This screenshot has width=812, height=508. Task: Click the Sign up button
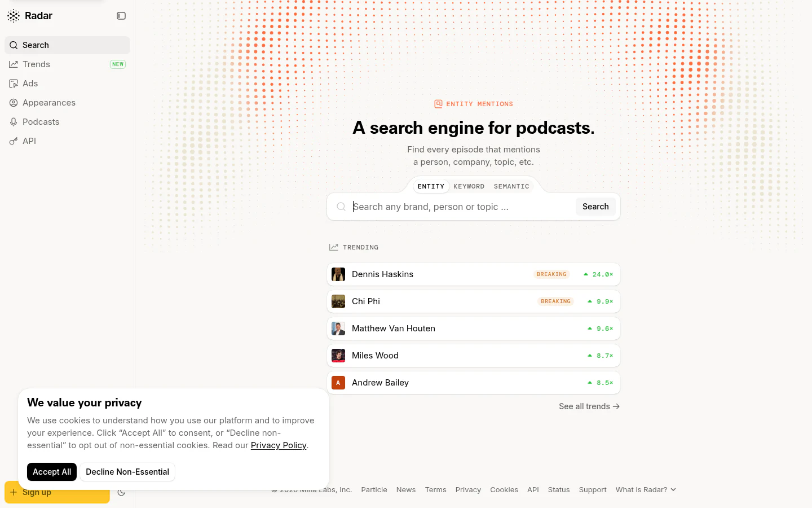coord(57,492)
